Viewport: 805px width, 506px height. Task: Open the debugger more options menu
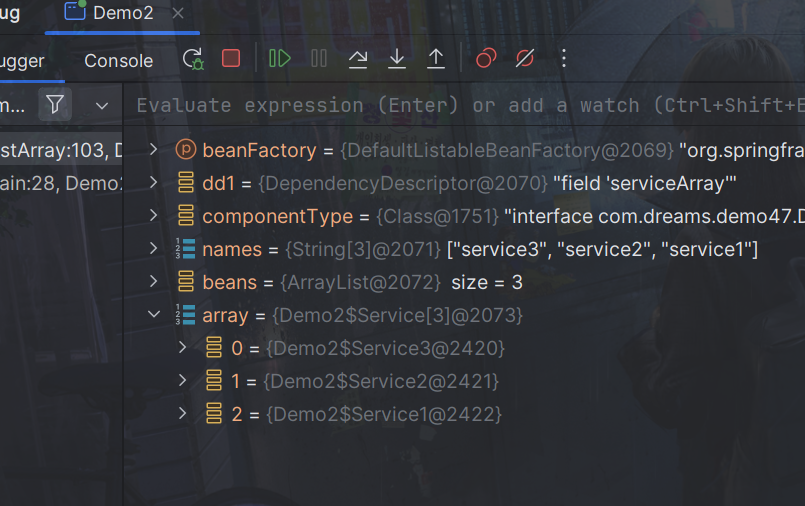pyautogui.click(x=564, y=59)
